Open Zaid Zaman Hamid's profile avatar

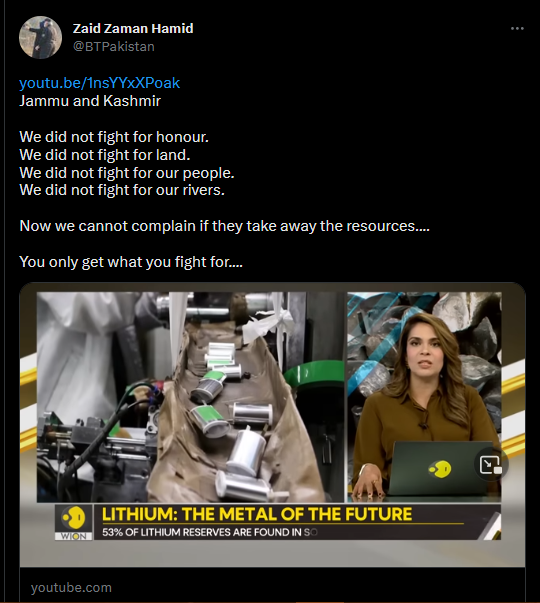[x=40, y=38]
